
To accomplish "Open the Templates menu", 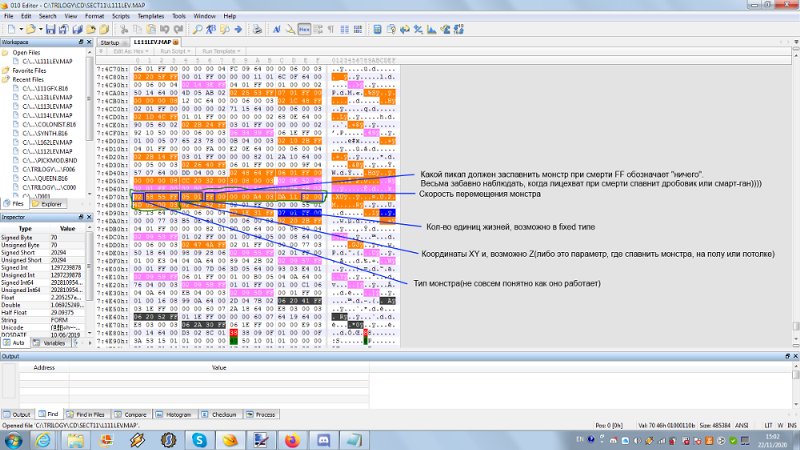I will pos(151,16).
